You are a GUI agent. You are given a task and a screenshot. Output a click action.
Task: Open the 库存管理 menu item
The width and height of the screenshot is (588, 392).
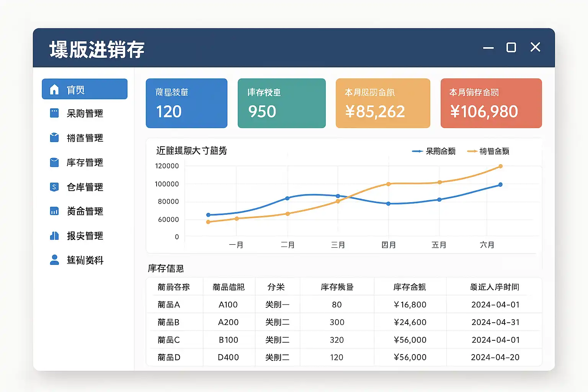[x=85, y=162]
